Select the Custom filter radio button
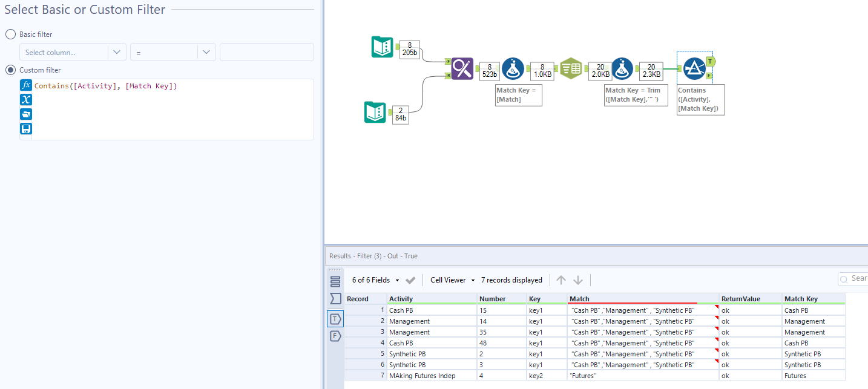 [x=10, y=70]
